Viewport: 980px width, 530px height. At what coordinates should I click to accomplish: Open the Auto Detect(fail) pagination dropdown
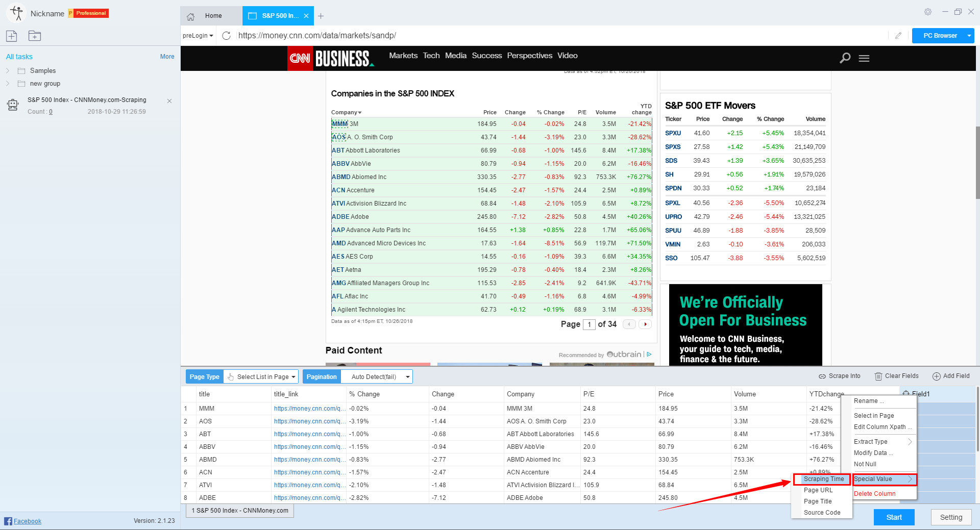pos(376,377)
